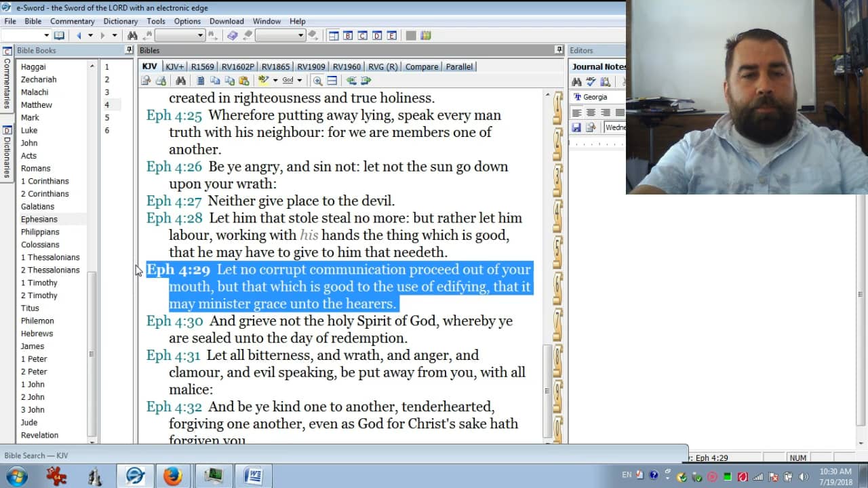
Task: Switch to the R1569 Bible tab
Action: [202, 66]
